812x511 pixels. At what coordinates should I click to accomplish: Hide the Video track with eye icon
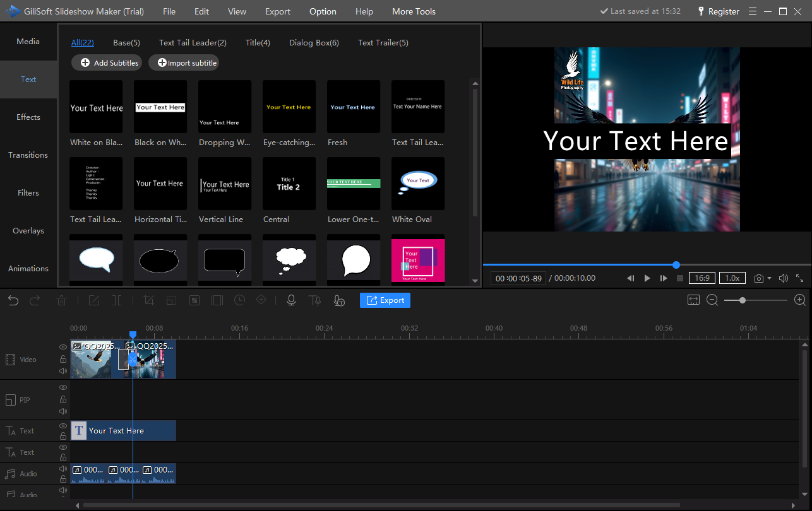pos(63,347)
